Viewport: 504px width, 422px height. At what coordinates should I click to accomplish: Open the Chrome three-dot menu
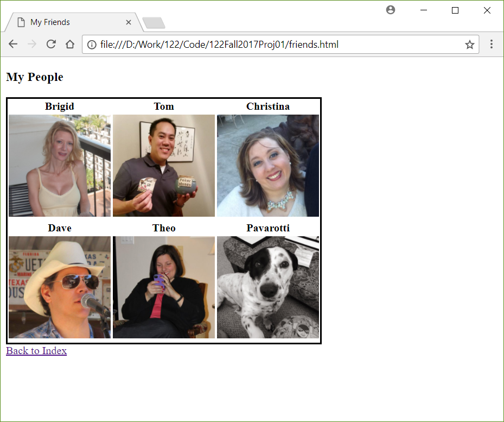(491, 44)
